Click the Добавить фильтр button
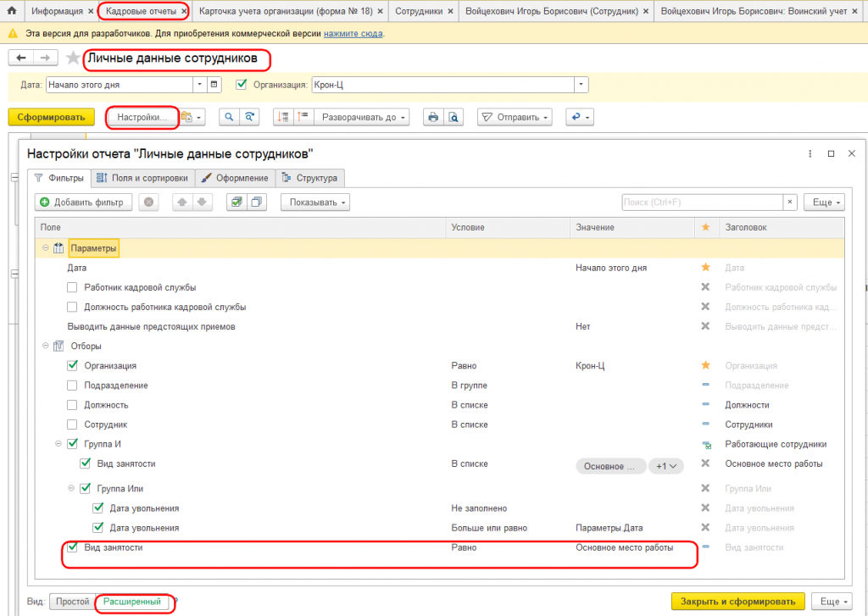This screenshot has width=868, height=616. pos(83,202)
